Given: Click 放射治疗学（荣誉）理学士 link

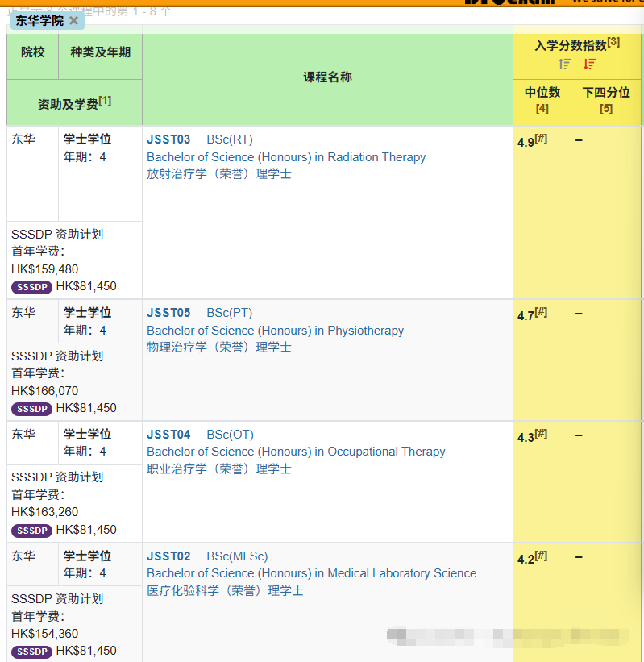Looking at the screenshot, I should point(219,174).
